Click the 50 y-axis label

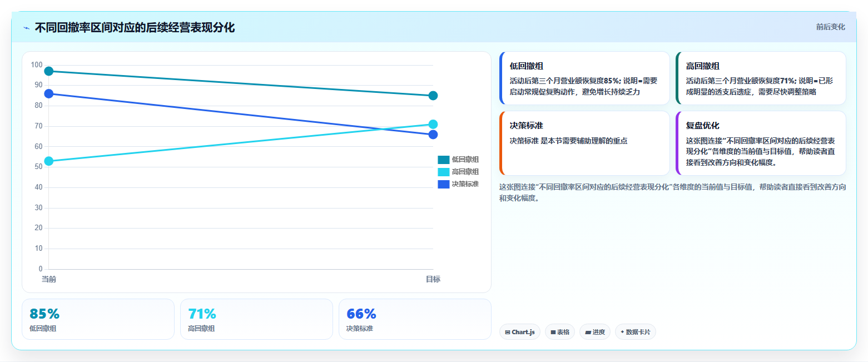(38, 167)
